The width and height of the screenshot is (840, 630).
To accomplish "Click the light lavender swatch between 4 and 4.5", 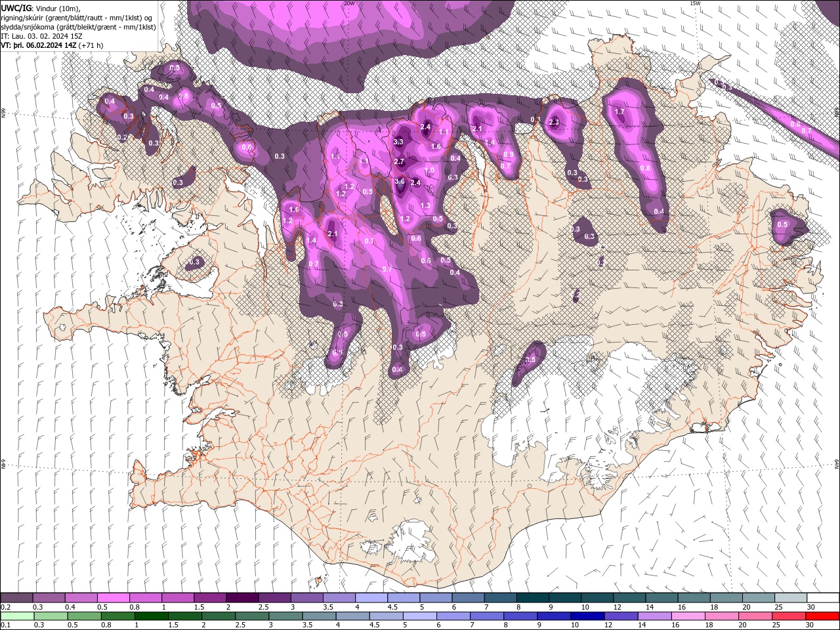I will click(371, 598).
